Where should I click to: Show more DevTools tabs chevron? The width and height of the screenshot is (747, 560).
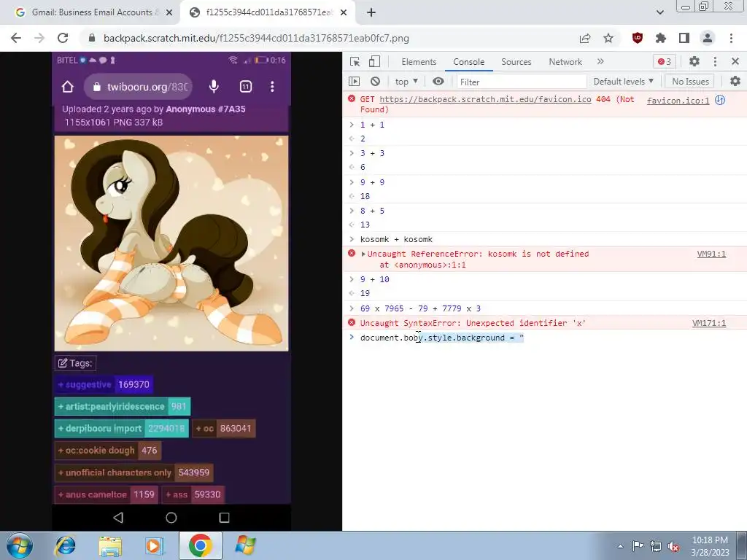(x=600, y=61)
